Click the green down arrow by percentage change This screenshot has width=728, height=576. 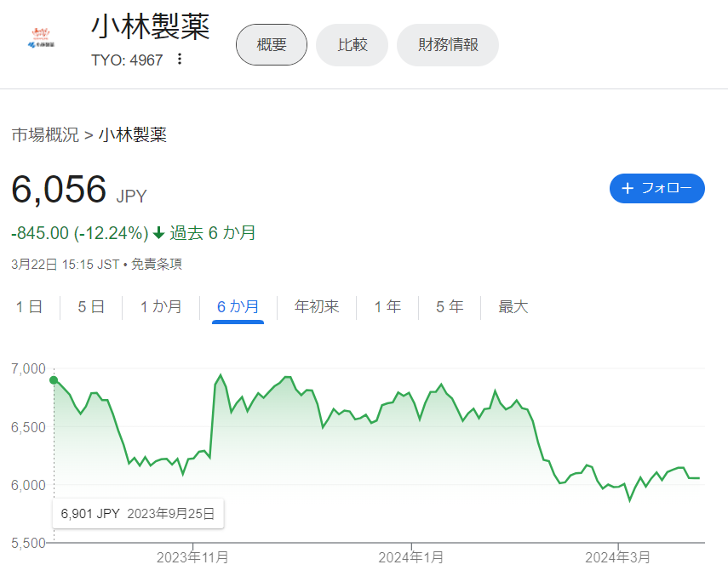[x=158, y=233]
